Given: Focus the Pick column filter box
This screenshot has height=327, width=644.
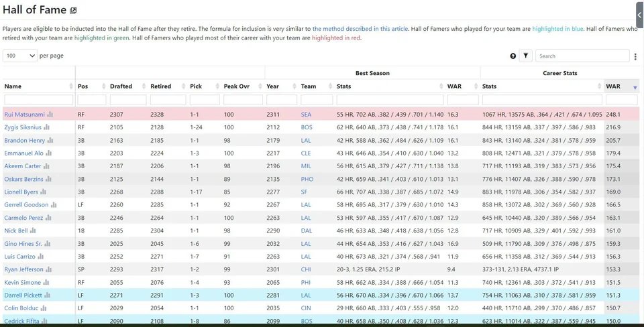Looking at the screenshot, I should pos(205,100).
